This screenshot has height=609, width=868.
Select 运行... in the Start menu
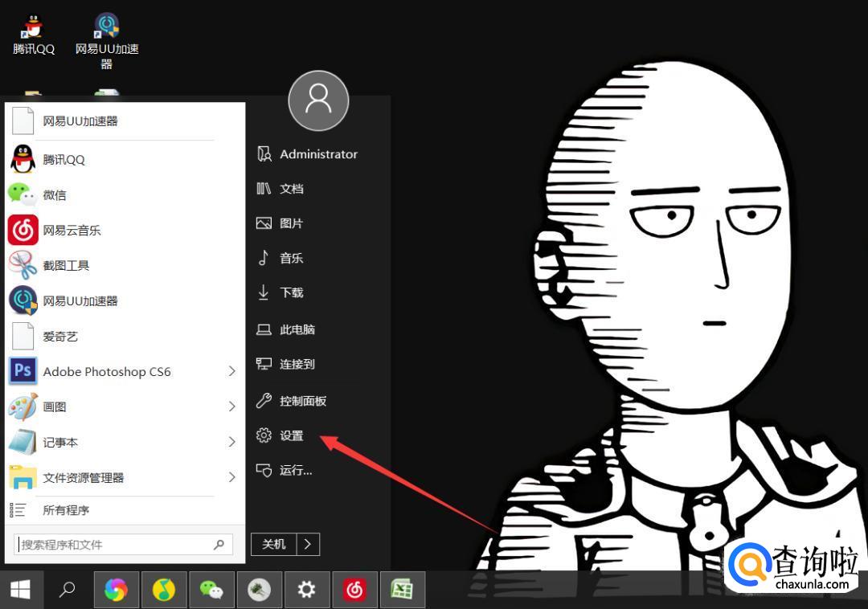click(x=295, y=470)
